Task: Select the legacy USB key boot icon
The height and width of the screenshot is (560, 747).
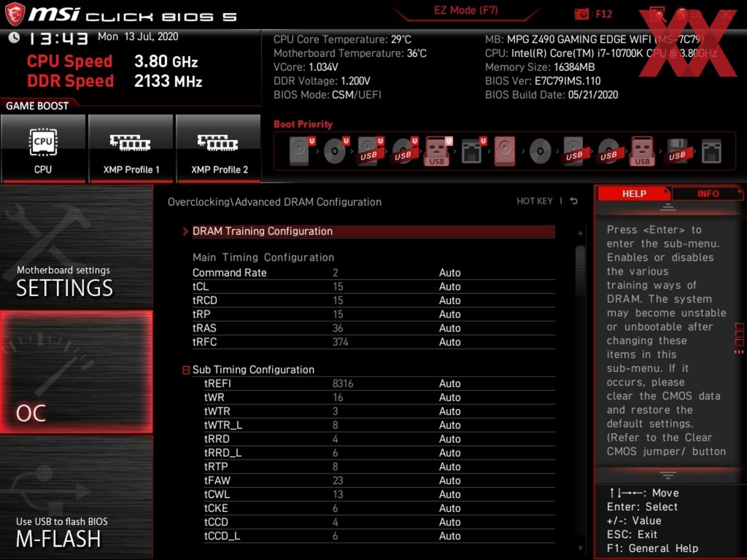Action: coord(643,151)
